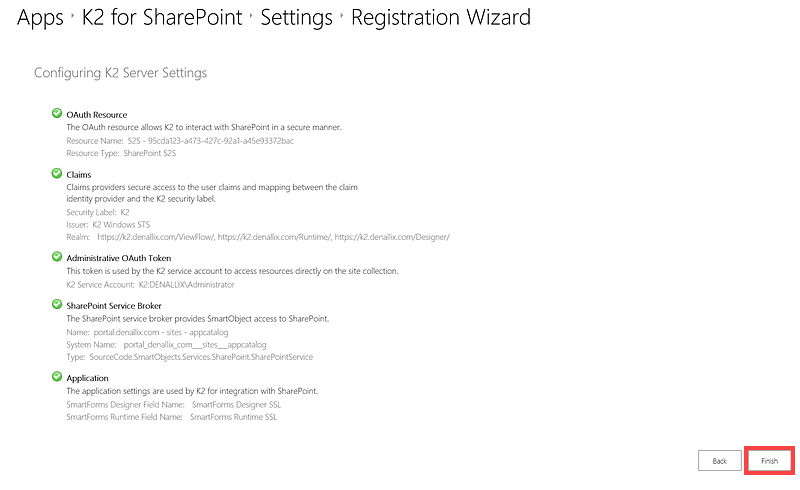Click the SmartForms Designer SSL field value
Screen dimensions: 800x490
[x=234, y=404]
